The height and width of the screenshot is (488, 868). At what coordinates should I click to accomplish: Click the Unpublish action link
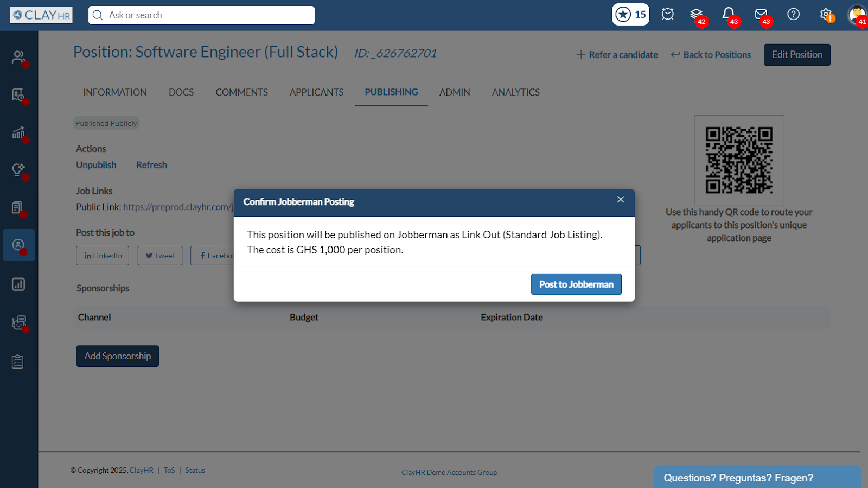pyautogui.click(x=96, y=165)
